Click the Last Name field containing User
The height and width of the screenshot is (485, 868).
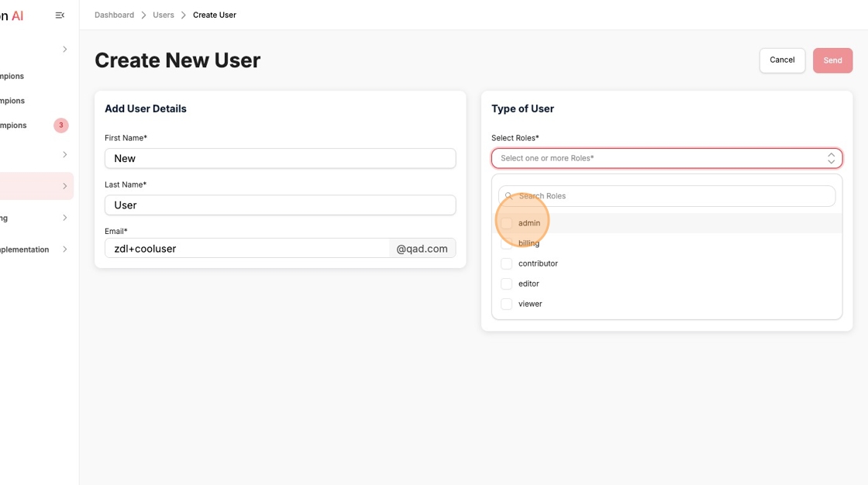pyautogui.click(x=280, y=205)
